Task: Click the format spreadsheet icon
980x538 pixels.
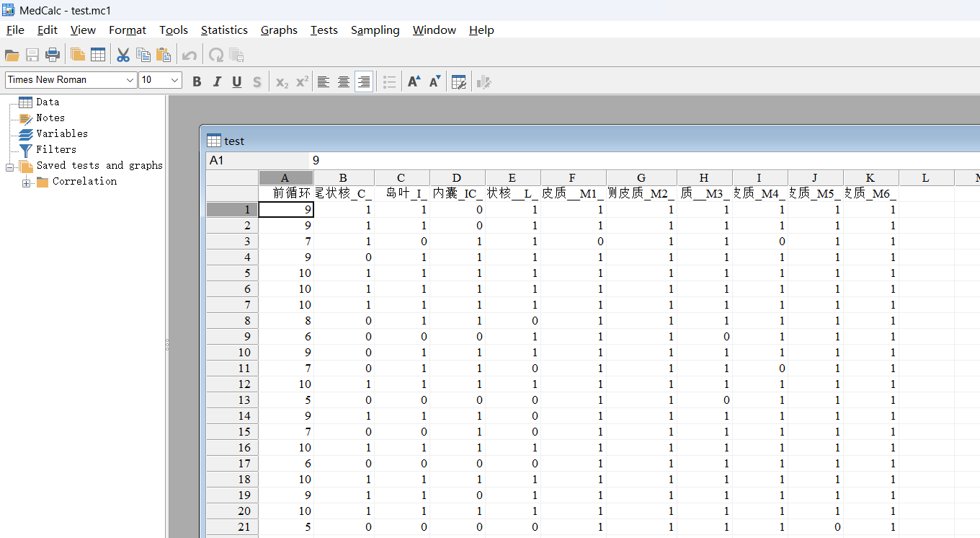Action: [x=459, y=82]
